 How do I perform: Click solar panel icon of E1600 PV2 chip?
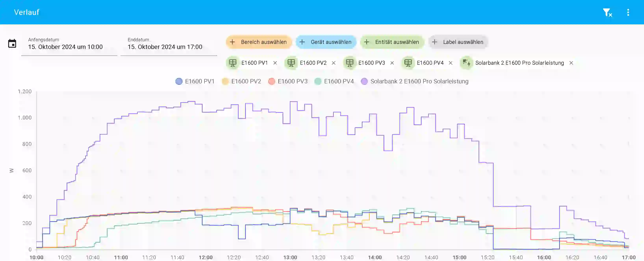[291, 63]
